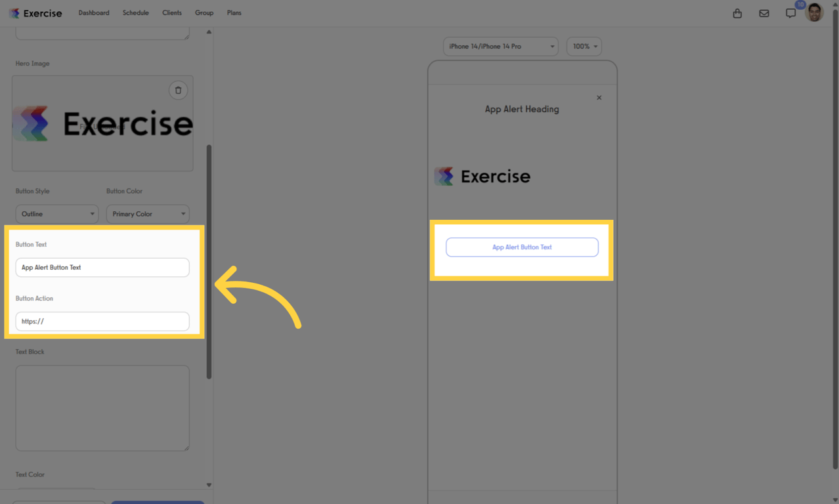This screenshot has width=839, height=504.
Task: Navigate to the Dashboard menu item
Action: (93, 12)
